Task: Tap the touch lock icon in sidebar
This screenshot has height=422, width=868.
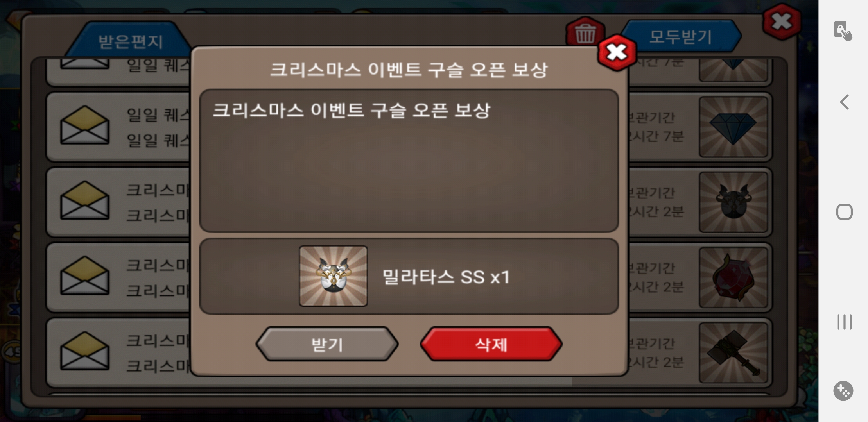Action: pyautogui.click(x=843, y=31)
